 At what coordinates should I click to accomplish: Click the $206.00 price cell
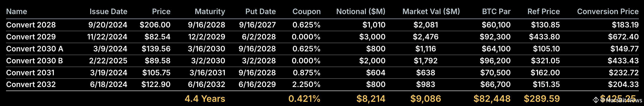[155, 25]
